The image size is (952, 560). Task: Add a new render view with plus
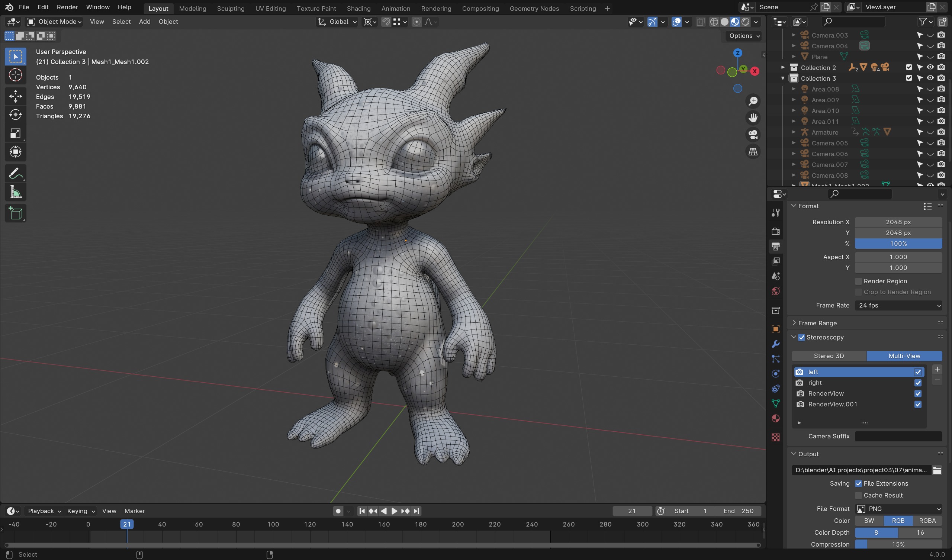[x=937, y=369]
